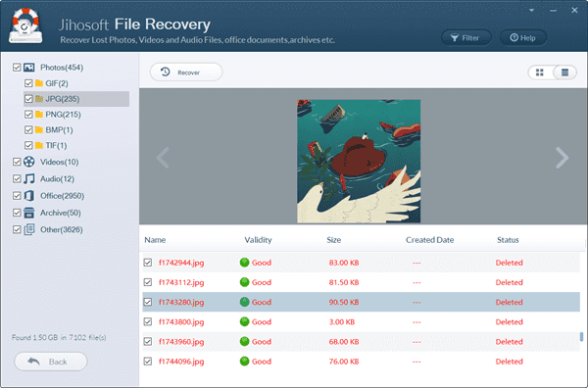Select the PNG(215) folder
Screen dimensions: 588x388
(64, 115)
